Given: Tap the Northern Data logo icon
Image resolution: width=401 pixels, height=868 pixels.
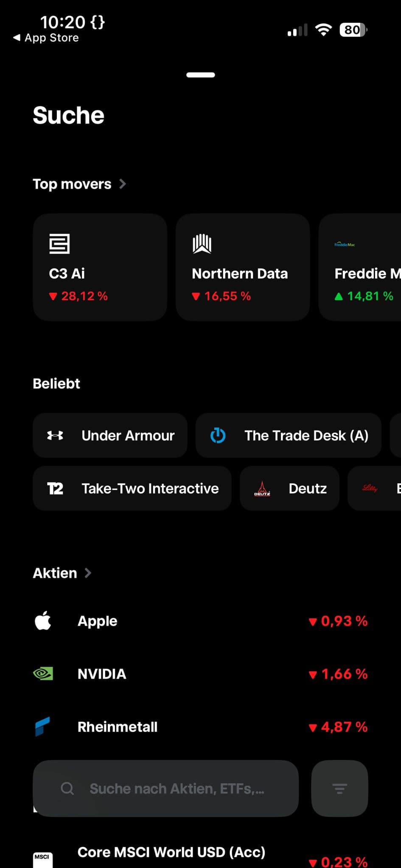Looking at the screenshot, I should click(x=202, y=244).
